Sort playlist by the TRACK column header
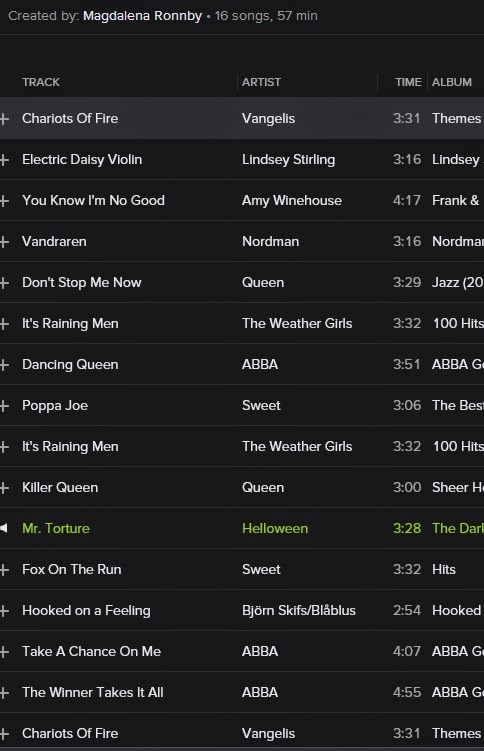This screenshot has width=484, height=751. [x=41, y=82]
